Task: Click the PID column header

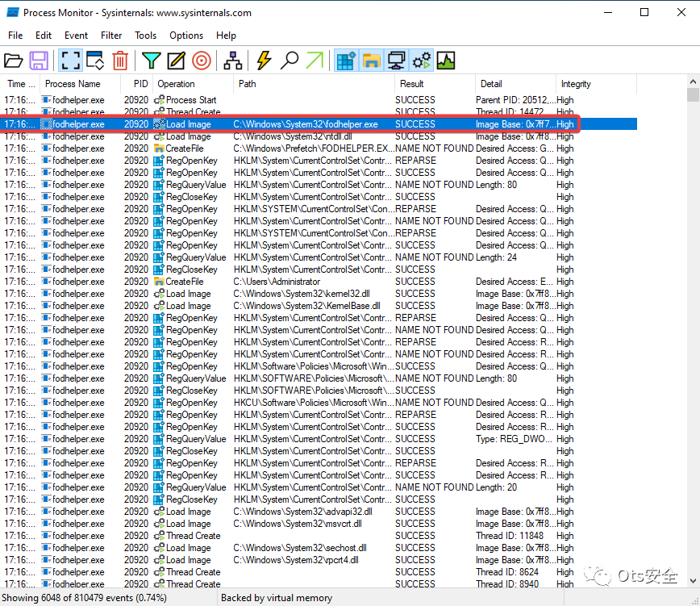Action: tap(136, 84)
